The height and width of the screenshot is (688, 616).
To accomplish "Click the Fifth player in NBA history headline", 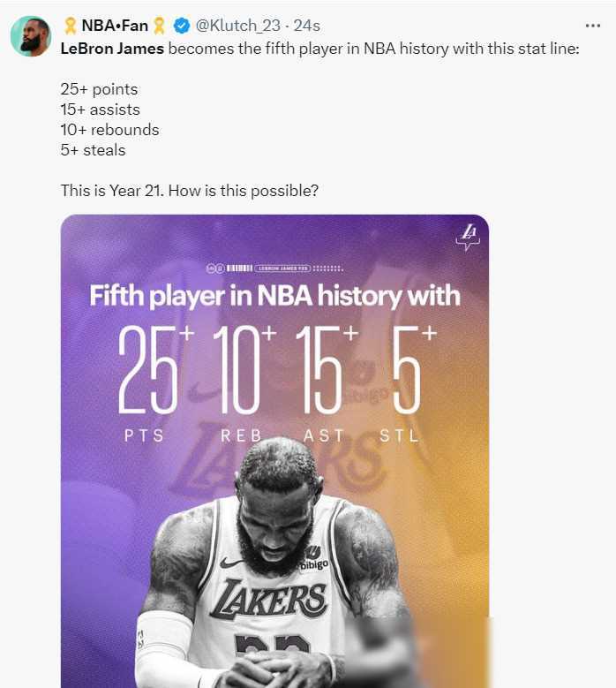I will 274,296.
